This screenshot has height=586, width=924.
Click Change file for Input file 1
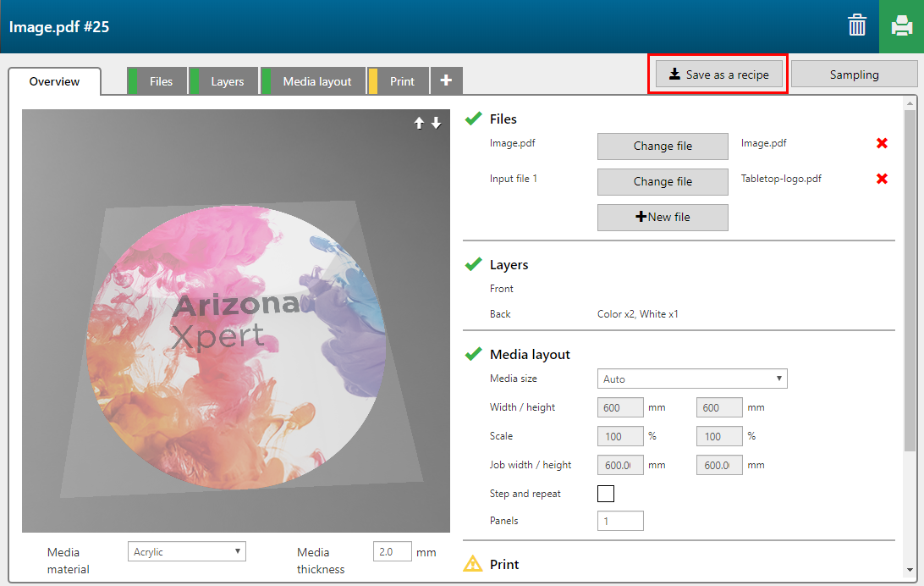click(663, 181)
